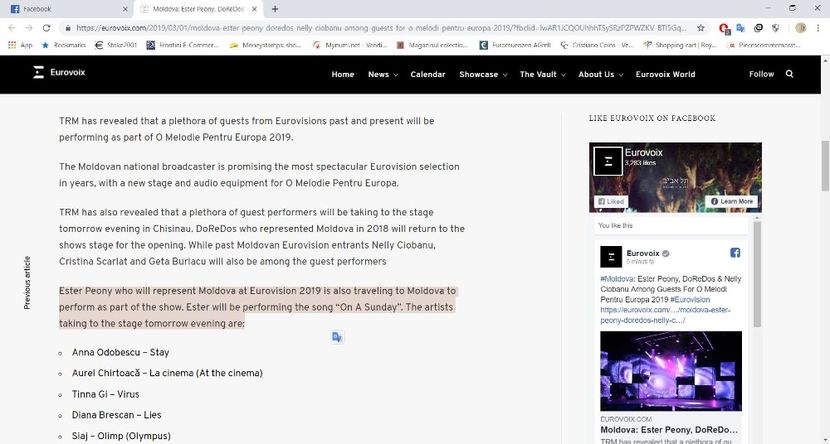The width and height of the screenshot is (830, 444).
Task: Open the Bookmarks star shortcut
Action: click(x=63, y=45)
